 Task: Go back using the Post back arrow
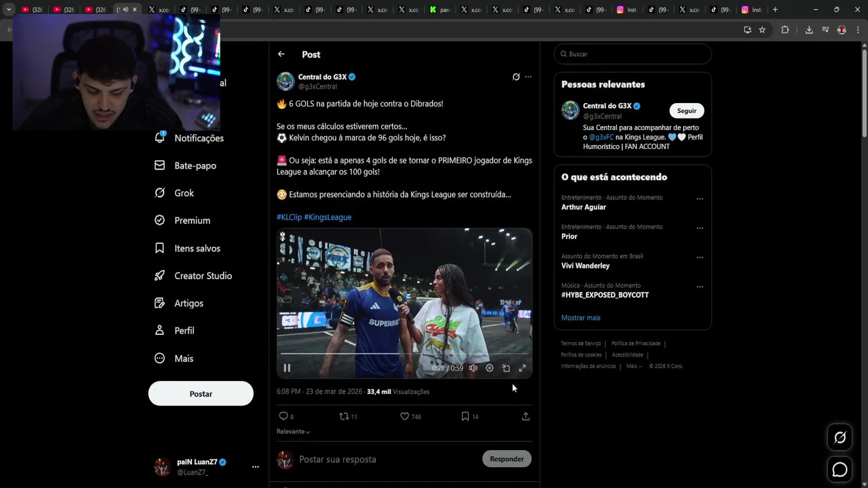[281, 54]
